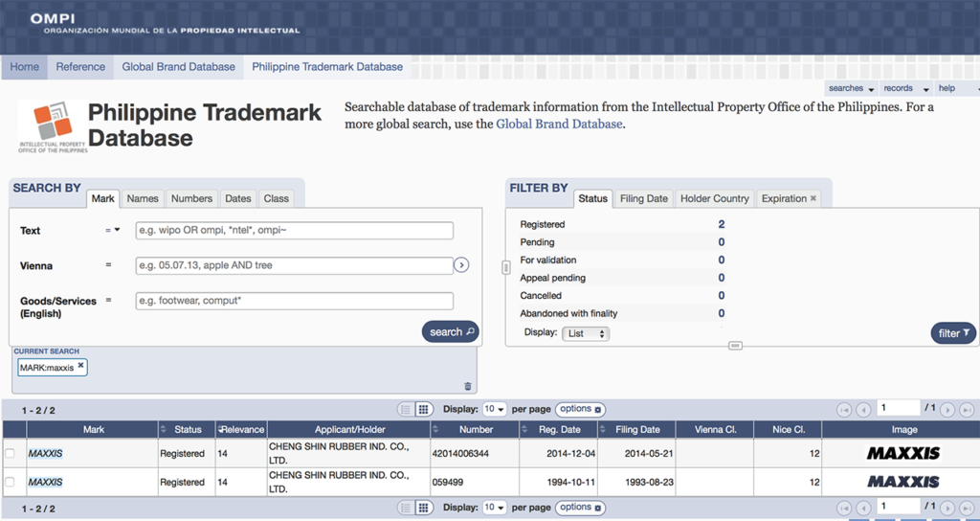Click the Vienna classification browse arrow icon
Screen dimensions: 980x521
tap(461, 265)
